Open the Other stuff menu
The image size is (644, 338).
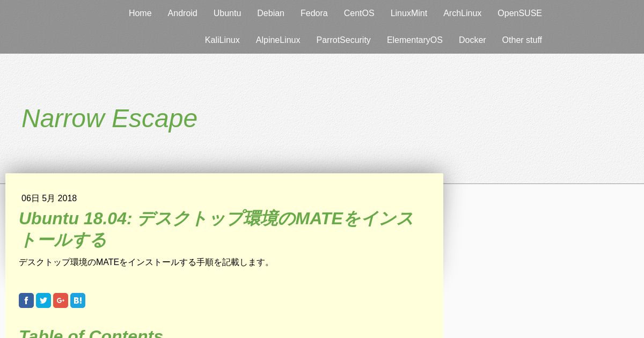coord(522,40)
